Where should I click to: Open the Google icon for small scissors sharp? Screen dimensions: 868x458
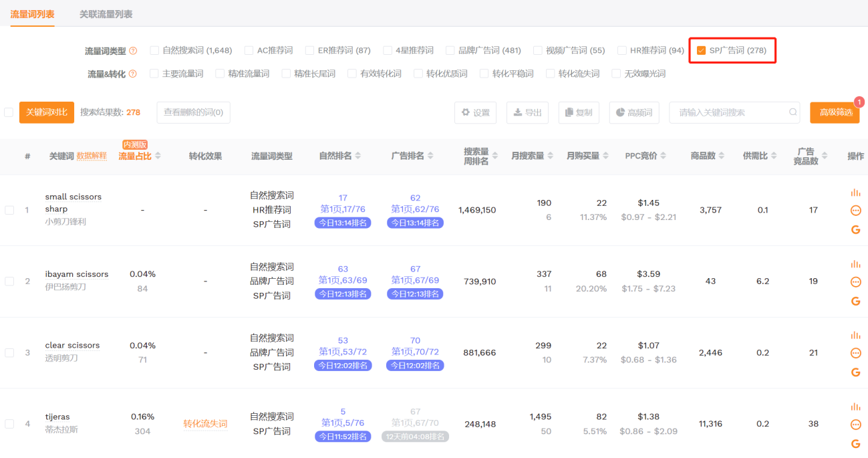click(x=855, y=230)
